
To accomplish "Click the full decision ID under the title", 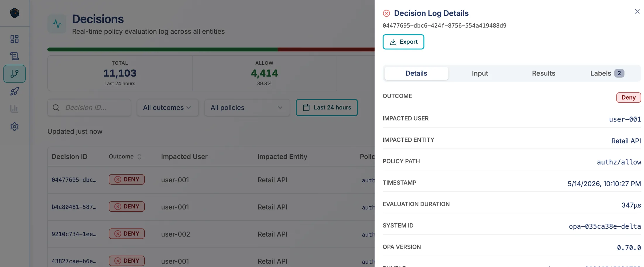I will pos(444,26).
